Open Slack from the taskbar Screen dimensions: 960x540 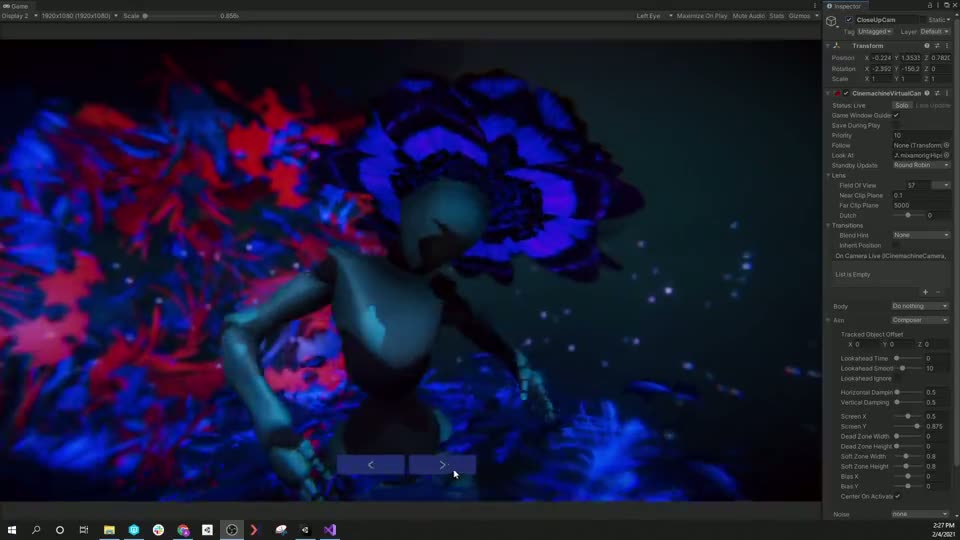pos(158,530)
